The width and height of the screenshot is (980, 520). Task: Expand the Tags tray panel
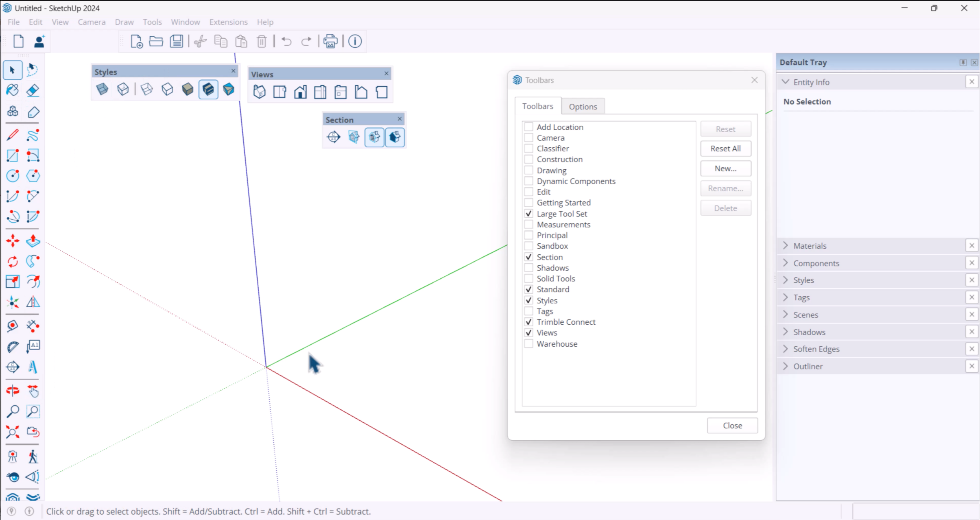786,297
